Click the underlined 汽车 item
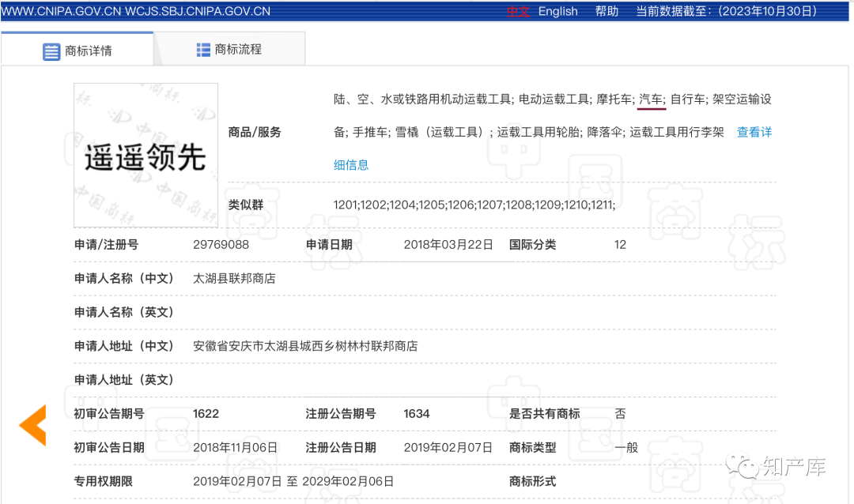Screen dimensions: 854x504 tap(651, 100)
